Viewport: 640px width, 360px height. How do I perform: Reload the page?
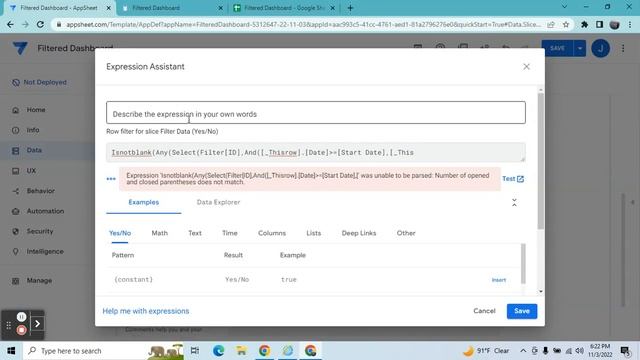40,24
